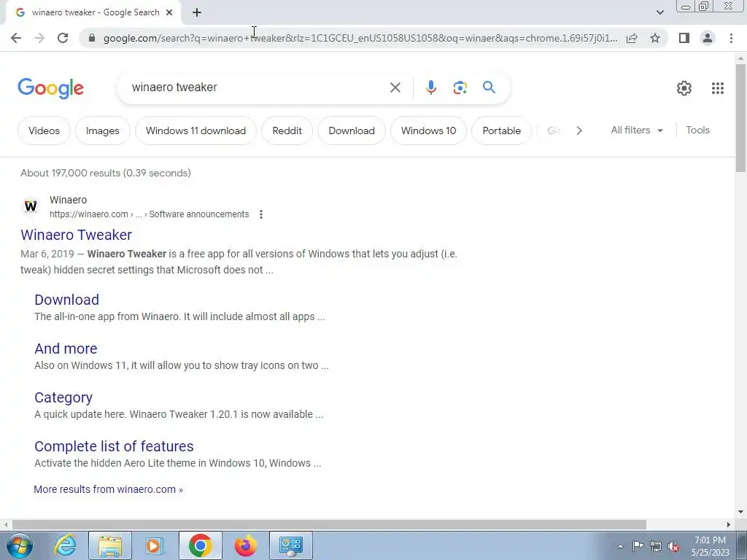Open the network tray icon
This screenshot has height=560, width=747.
tap(656, 546)
